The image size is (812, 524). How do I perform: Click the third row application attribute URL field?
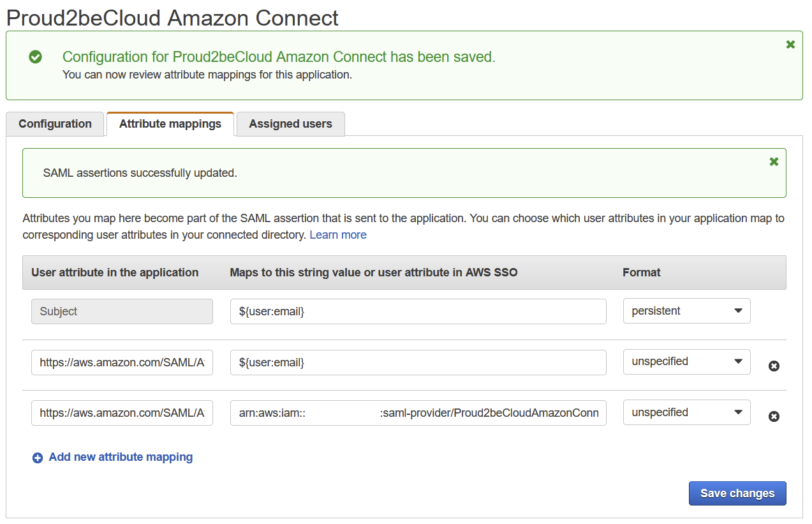[122, 413]
